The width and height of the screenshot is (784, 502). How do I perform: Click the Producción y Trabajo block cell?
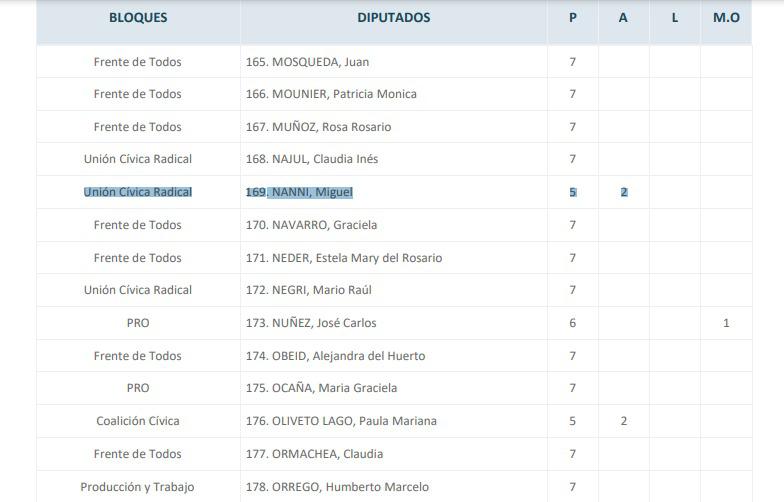[x=138, y=487]
